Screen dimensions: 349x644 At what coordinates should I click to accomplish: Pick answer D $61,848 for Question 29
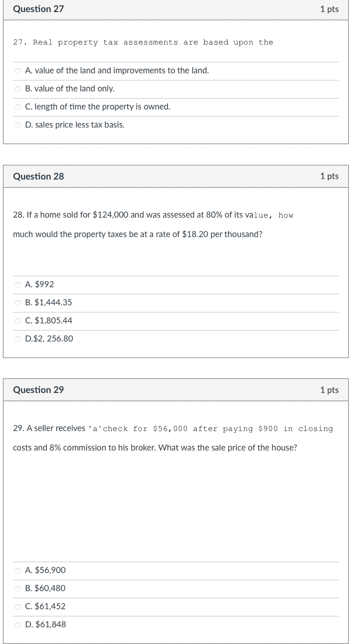(x=18, y=625)
